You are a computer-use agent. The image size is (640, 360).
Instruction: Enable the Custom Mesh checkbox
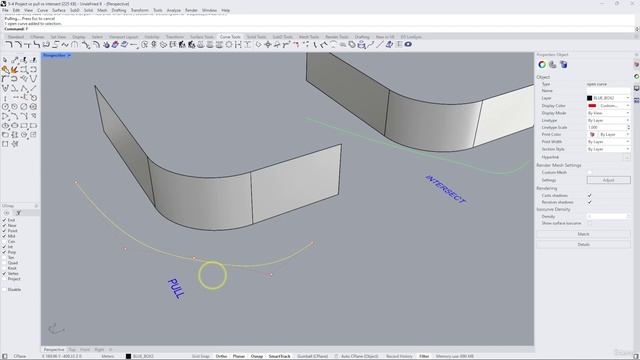589,172
